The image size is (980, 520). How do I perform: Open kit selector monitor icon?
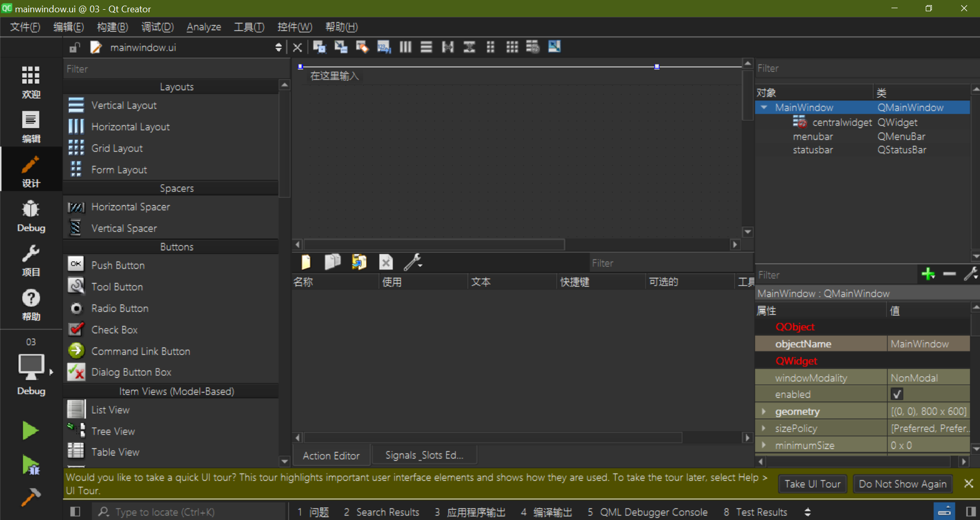(x=31, y=367)
